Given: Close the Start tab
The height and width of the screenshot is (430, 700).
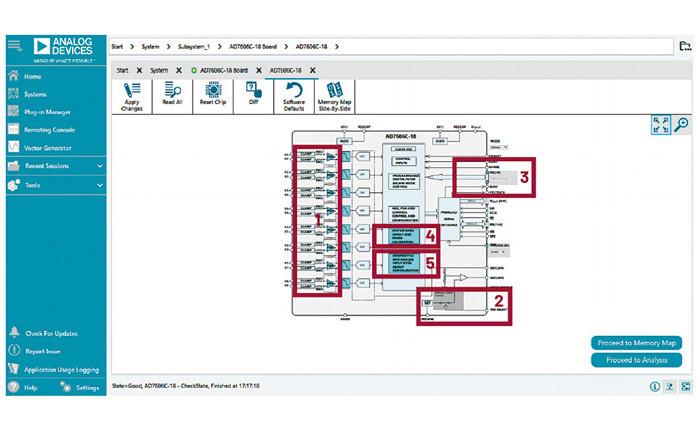Looking at the screenshot, I should coord(139,71).
